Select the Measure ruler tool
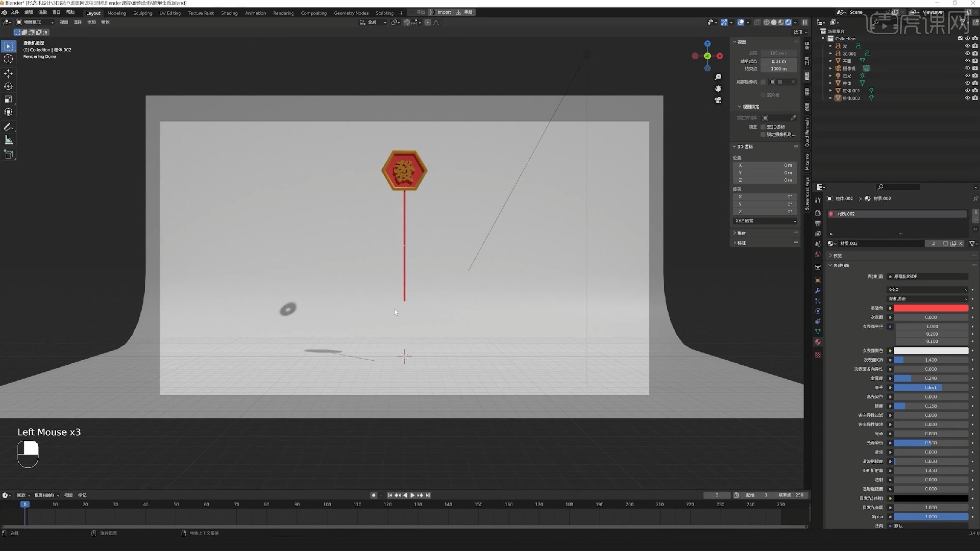 pyautogui.click(x=8, y=140)
